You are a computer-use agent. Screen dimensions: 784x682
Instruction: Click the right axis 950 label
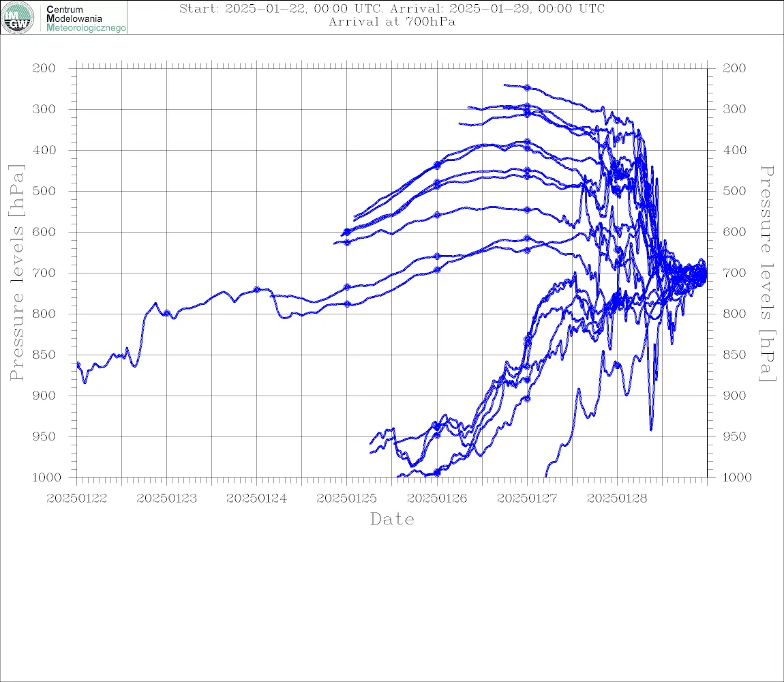pos(734,436)
